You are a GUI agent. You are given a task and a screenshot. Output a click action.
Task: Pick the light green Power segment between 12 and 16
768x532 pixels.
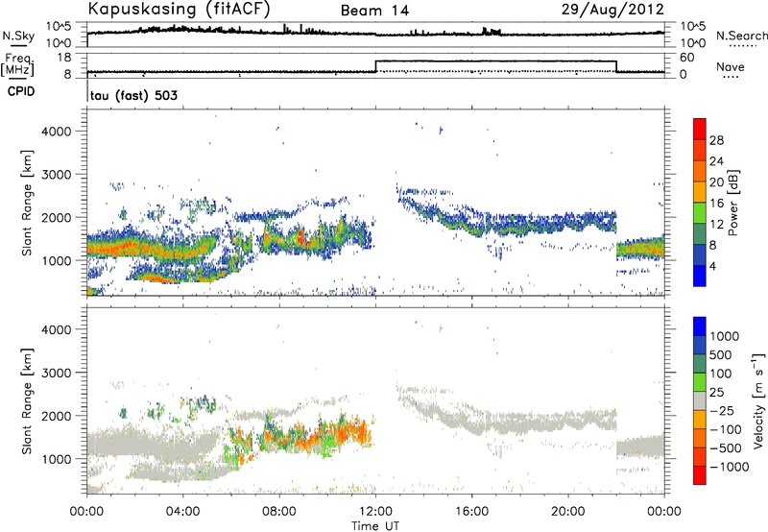coord(700,213)
